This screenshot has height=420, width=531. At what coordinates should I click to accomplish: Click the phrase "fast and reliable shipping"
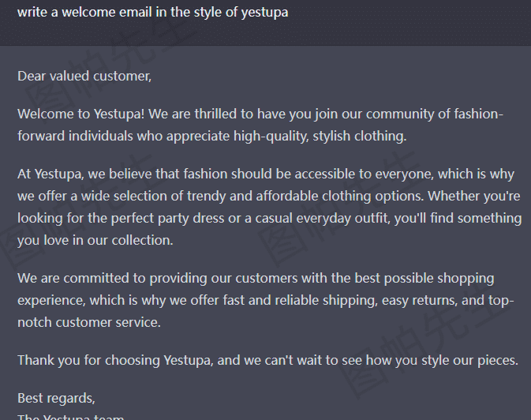[x=300, y=300]
